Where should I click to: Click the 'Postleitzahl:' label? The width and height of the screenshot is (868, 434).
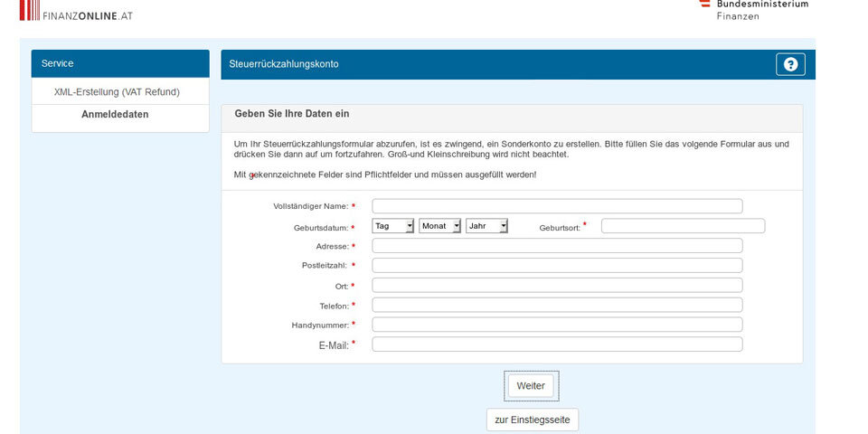[x=325, y=265]
